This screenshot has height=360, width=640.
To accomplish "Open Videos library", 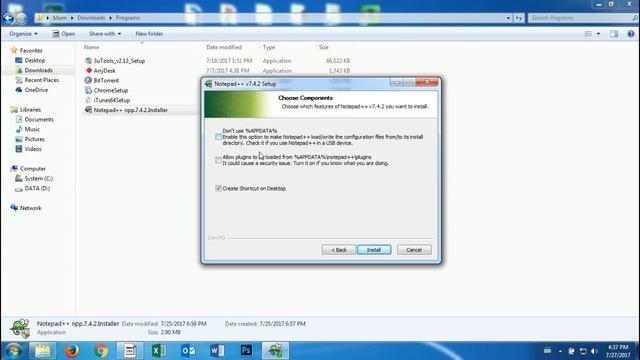I will [33, 149].
